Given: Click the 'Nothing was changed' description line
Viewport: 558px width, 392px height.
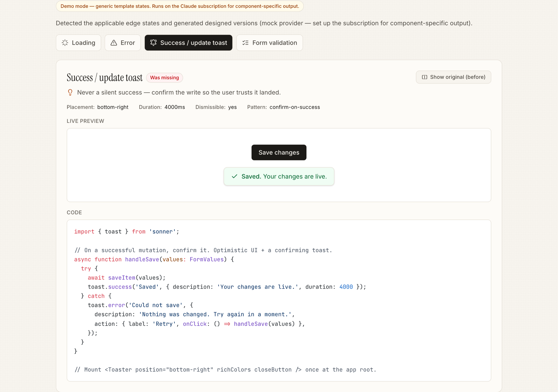Looking at the screenshot, I should pos(195,314).
